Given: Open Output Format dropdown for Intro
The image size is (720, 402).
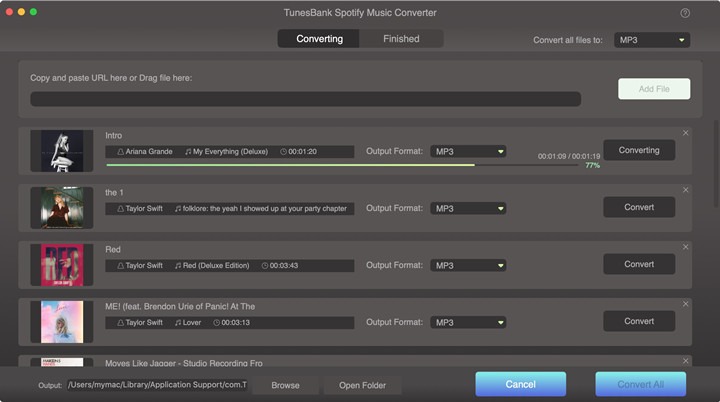Looking at the screenshot, I should (468, 152).
